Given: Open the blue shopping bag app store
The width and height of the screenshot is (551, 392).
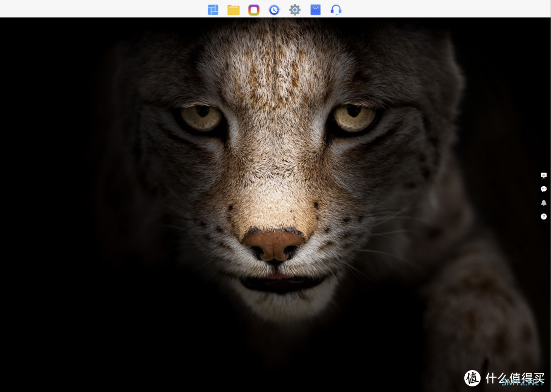Looking at the screenshot, I should [316, 10].
